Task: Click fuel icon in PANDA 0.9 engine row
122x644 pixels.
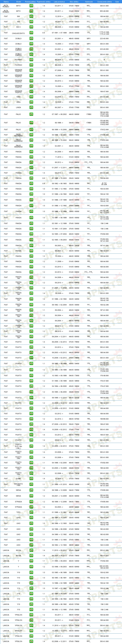Action: [31, 183]
